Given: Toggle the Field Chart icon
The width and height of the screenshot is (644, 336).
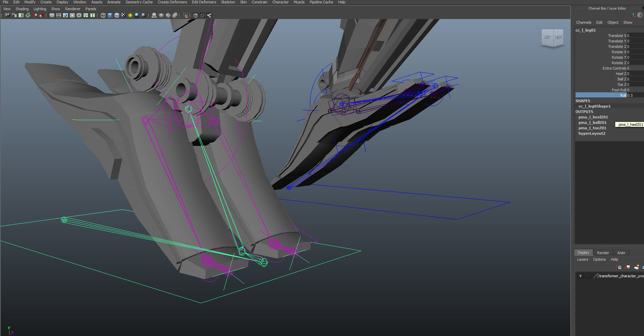Looking at the screenshot, I should coord(79,15).
